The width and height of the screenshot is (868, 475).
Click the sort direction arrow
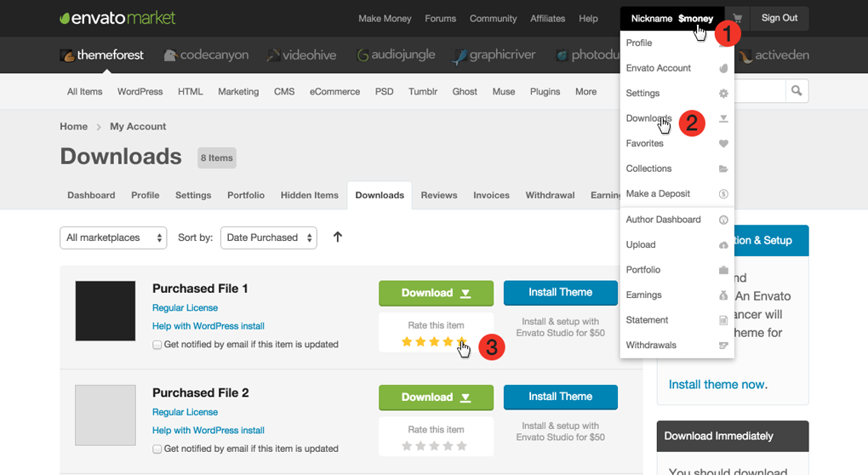(338, 237)
